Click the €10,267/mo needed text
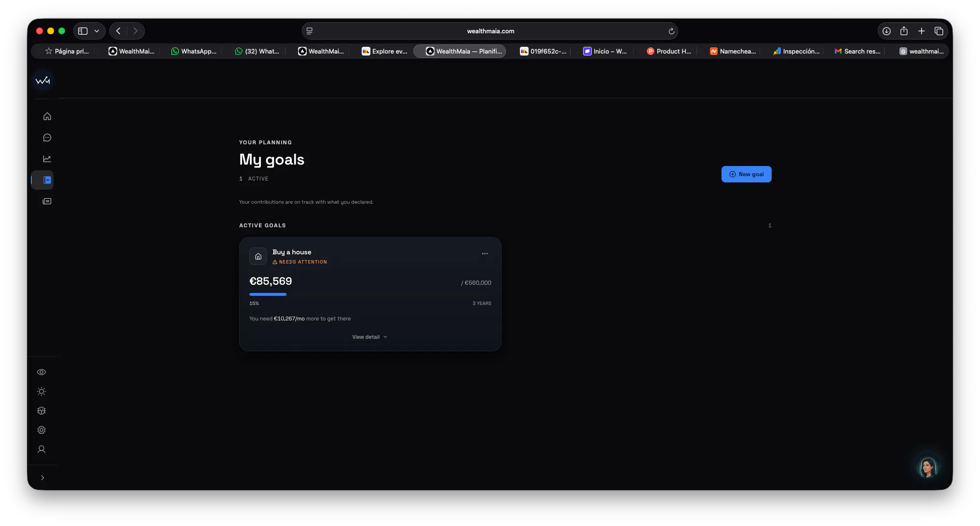980x526 pixels. [289, 318]
